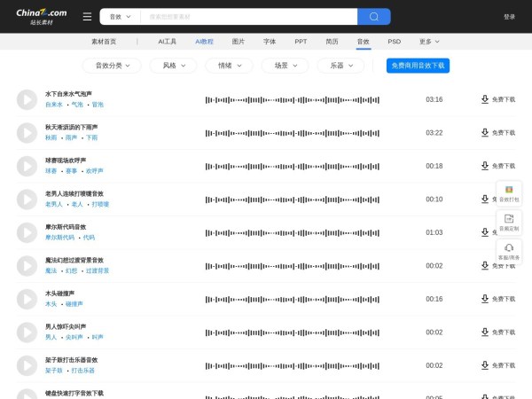Click the China Z.com logo
Image resolution: width=532 pixels, height=399 pixels.
coord(42,16)
